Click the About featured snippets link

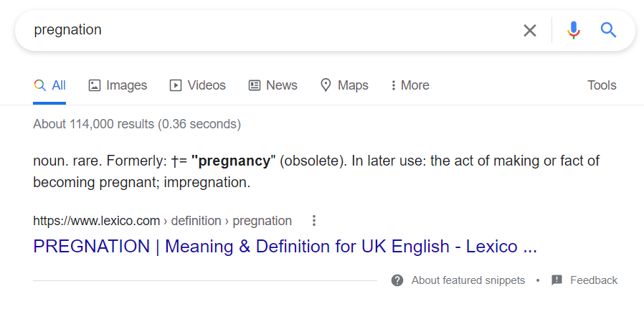(x=468, y=280)
